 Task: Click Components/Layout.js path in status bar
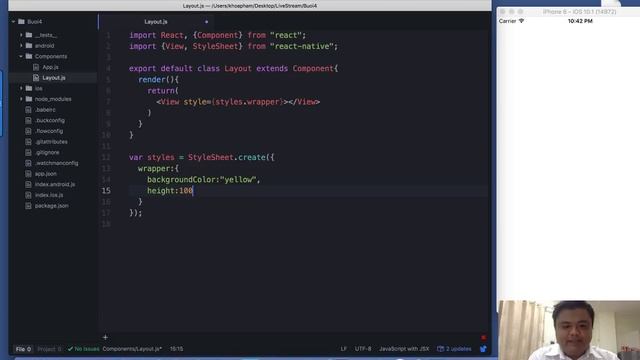point(132,349)
